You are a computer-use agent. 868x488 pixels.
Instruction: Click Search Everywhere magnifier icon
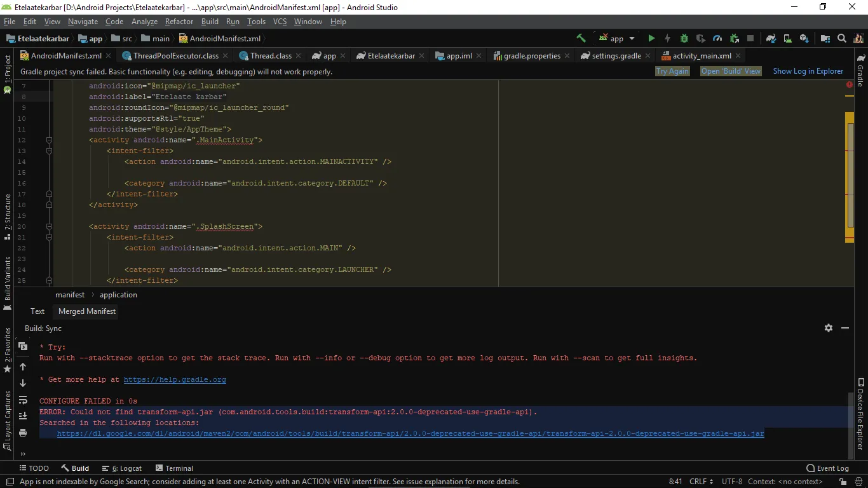point(842,38)
